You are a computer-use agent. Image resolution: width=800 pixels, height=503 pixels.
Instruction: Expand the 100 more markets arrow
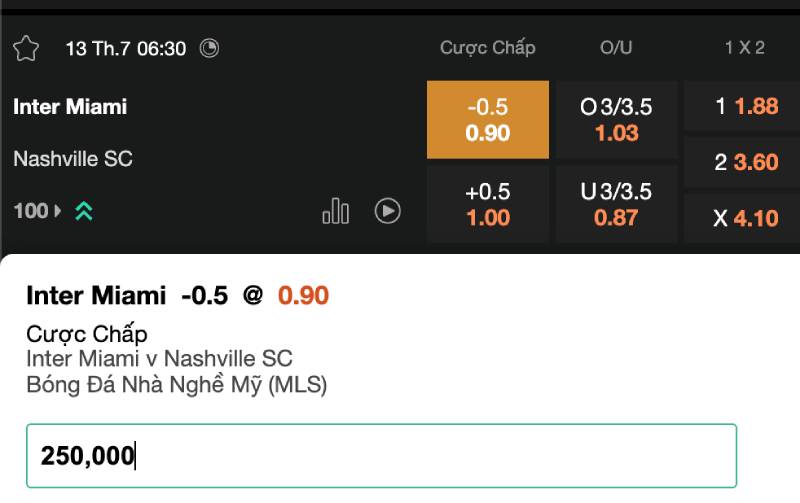click(x=57, y=211)
